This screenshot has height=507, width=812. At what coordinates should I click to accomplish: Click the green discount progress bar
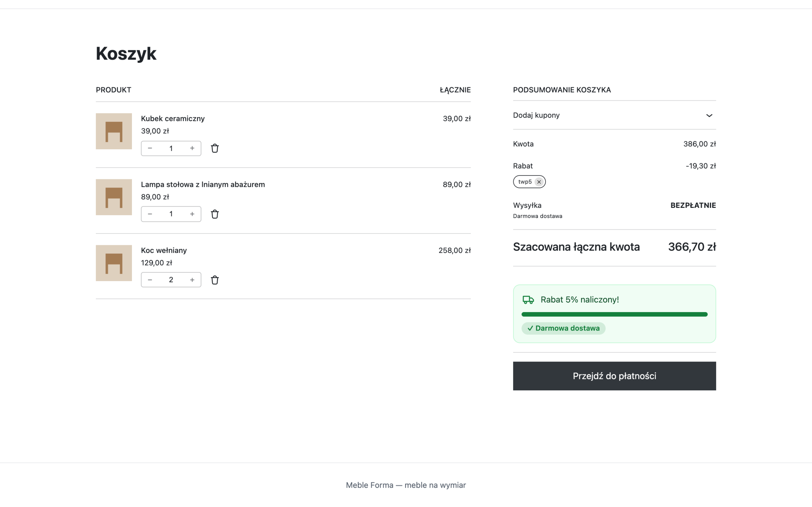[614, 314]
